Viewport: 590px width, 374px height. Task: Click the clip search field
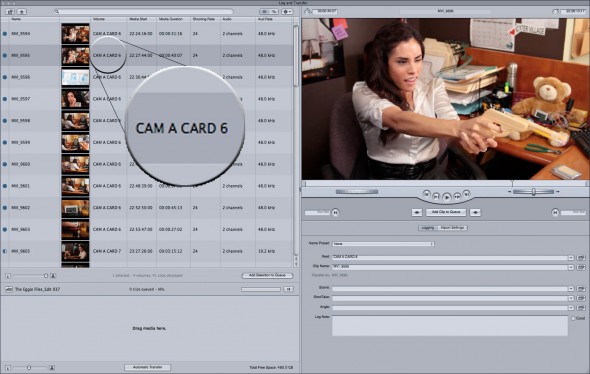[144, 12]
